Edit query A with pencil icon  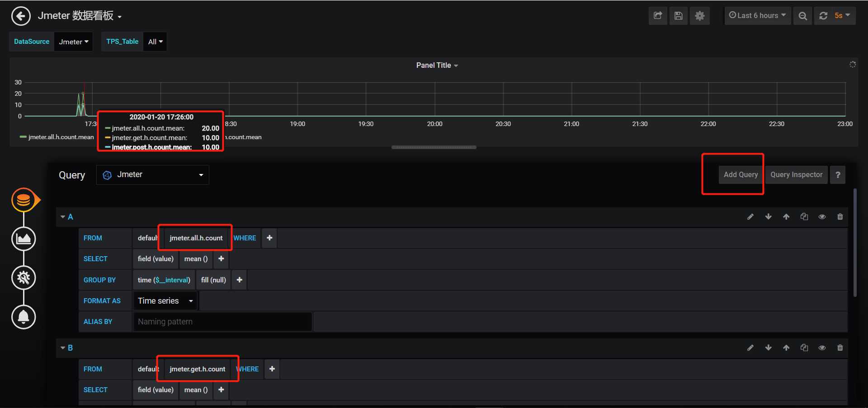coord(750,217)
